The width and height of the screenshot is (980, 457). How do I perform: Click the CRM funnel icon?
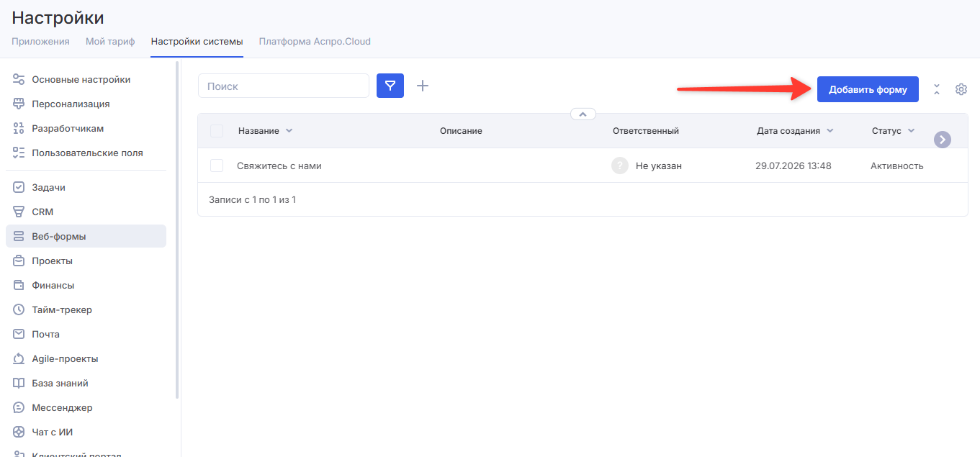(x=19, y=212)
